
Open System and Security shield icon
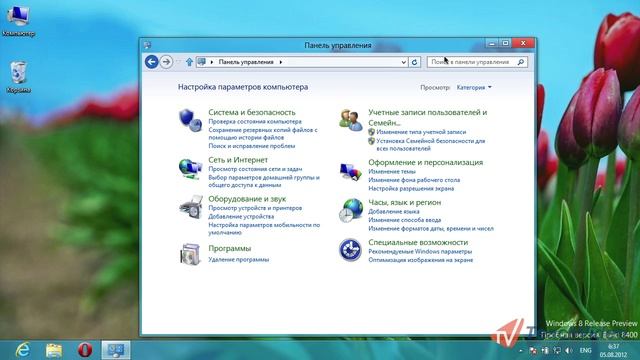coord(190,120)
